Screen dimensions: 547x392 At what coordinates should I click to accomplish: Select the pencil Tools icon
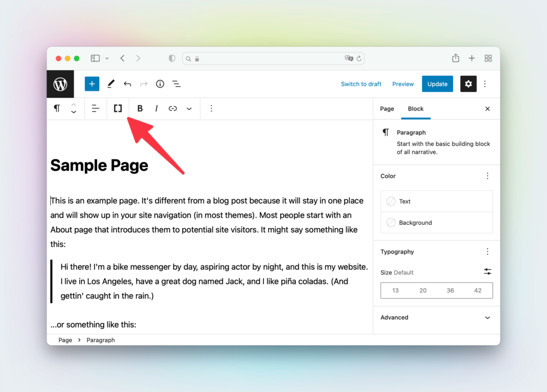tap(111, 84)
